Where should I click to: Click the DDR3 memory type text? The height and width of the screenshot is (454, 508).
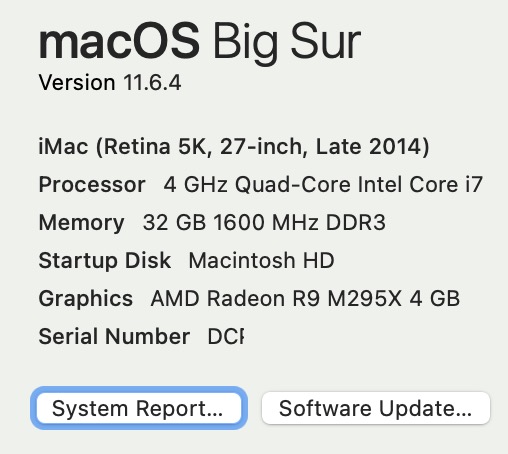(x=356, y=222)
